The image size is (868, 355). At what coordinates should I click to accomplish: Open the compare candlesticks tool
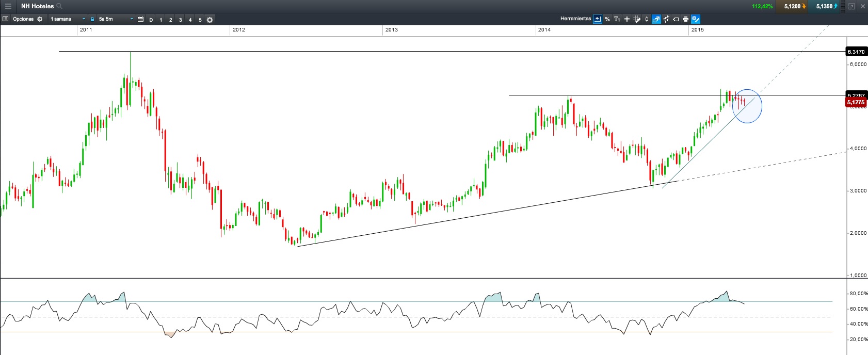[666, 19]
